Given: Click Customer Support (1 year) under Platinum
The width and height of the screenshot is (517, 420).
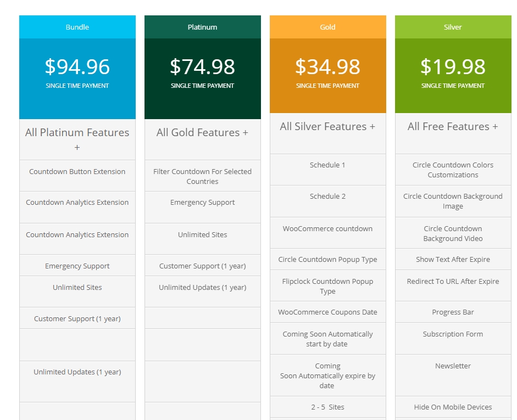Looking at the screenshot, I should click(x=202, y=266).
